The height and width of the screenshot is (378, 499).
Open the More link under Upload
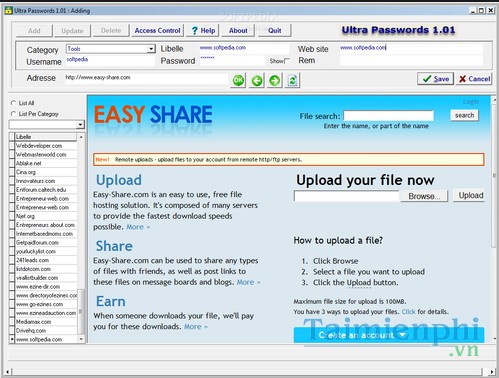pyautogui.click(x=138, y=227)
